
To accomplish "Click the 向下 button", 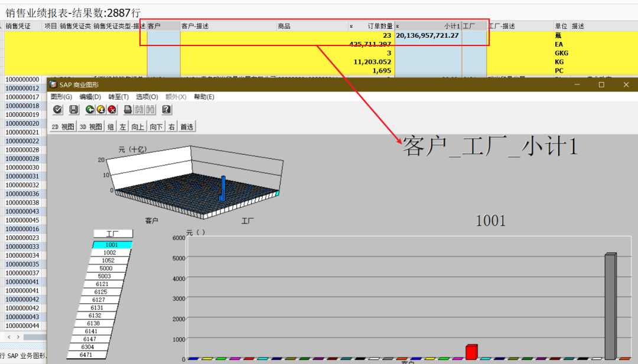I will (156, 127).
